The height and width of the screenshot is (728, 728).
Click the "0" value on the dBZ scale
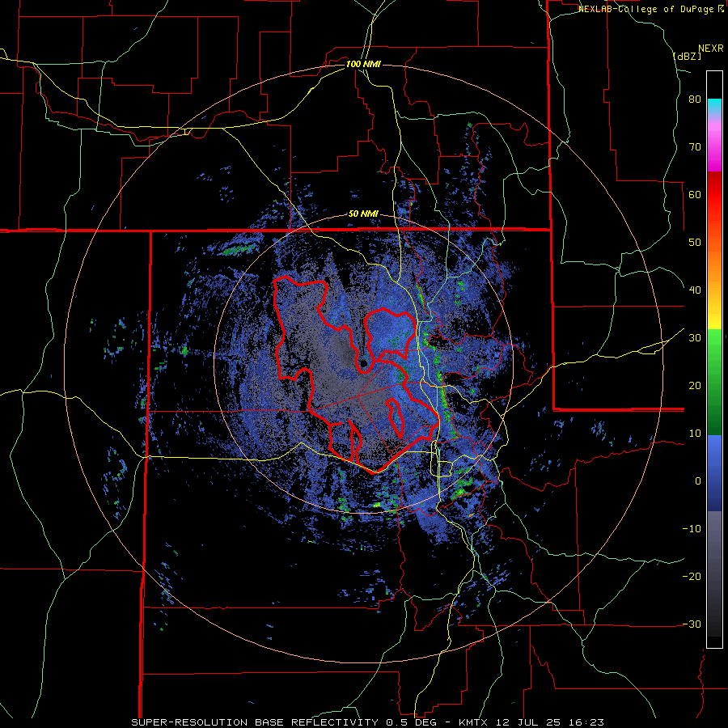click(698, 481)
